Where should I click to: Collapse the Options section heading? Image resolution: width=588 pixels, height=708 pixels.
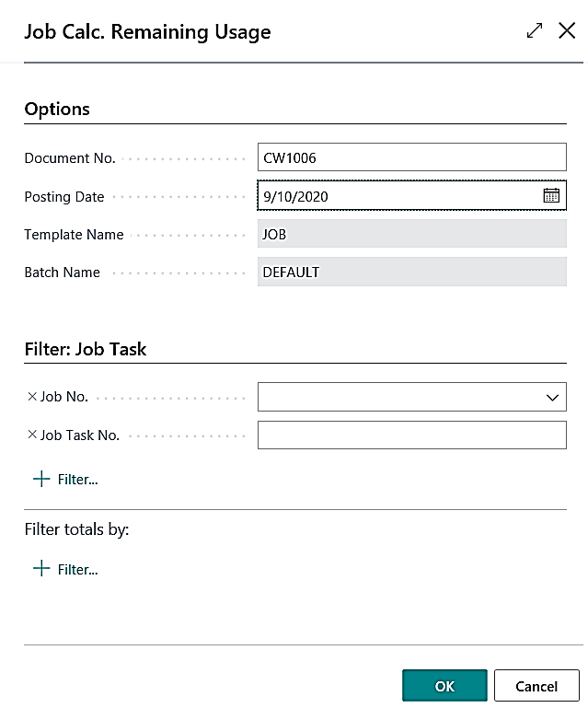(57, 109)
